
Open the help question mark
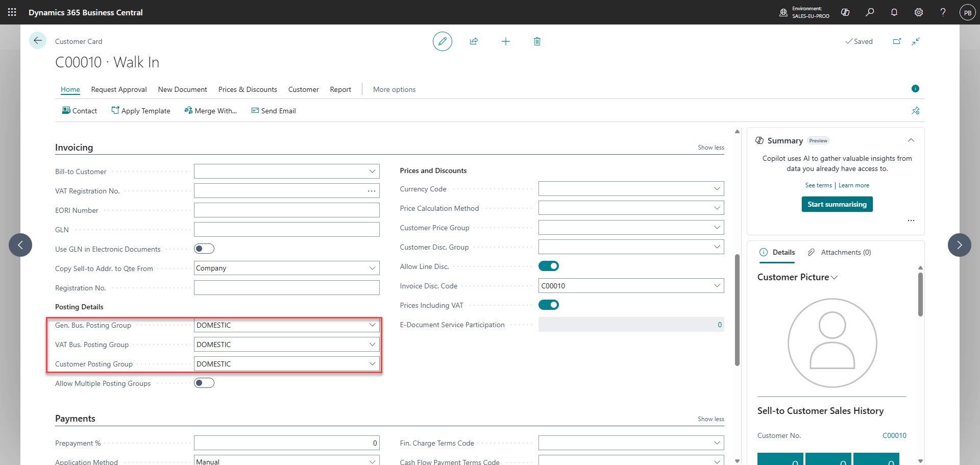(943, 12)
